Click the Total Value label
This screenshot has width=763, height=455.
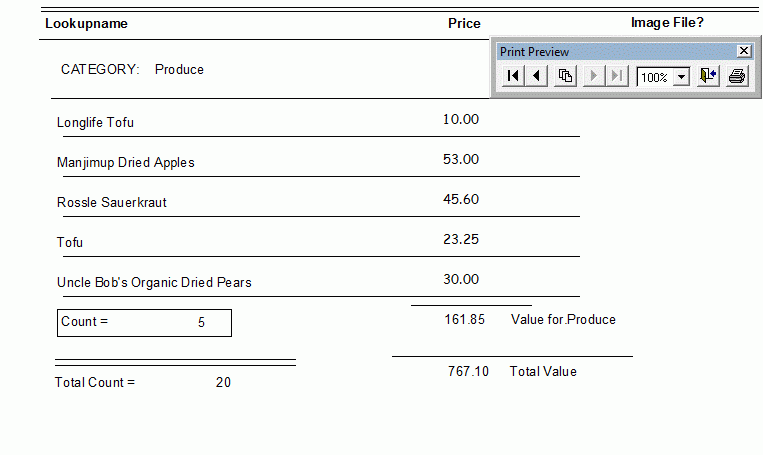(x=543, y=371)
